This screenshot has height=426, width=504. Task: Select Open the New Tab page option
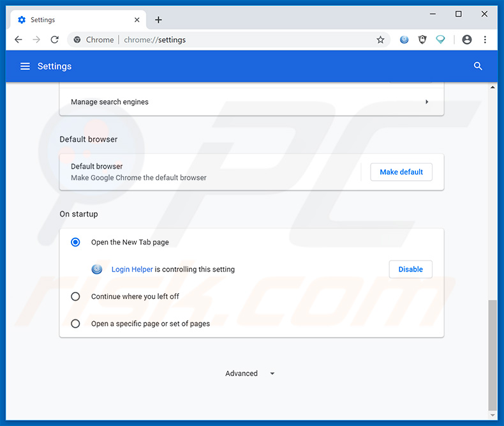75,242
